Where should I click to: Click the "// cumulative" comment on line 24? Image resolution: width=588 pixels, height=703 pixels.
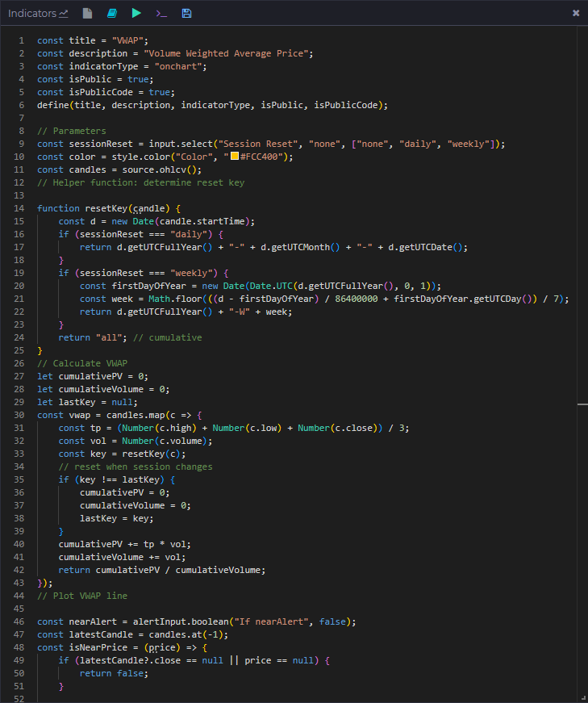pos(167,337)
